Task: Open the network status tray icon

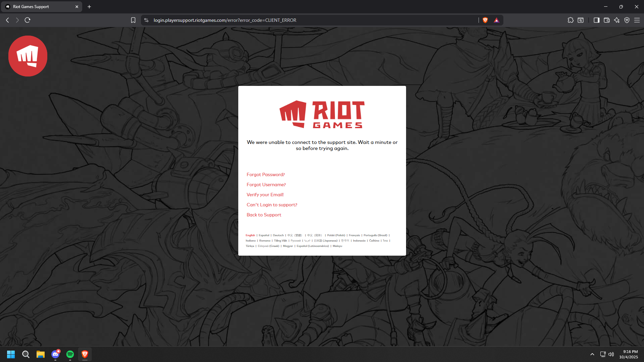Action: 603,354
